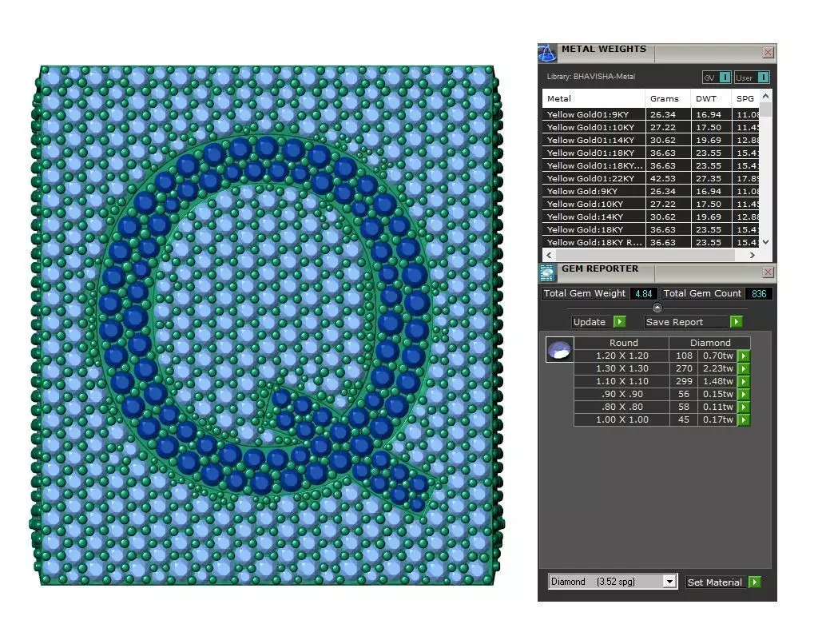Screen dimensions: 826x644
Task: Click the .90 X .90 size cell
Action: click(621, 394)
